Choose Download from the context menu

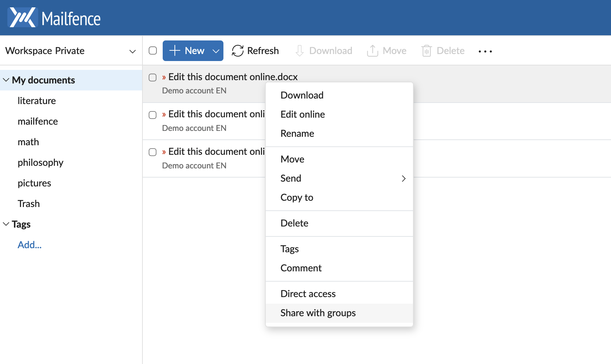[339, 95]
